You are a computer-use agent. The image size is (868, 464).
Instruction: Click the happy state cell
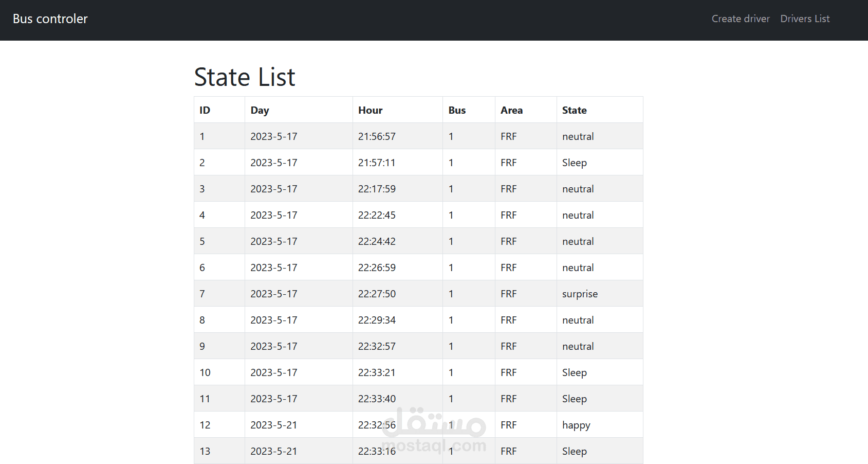pos(576,425)
